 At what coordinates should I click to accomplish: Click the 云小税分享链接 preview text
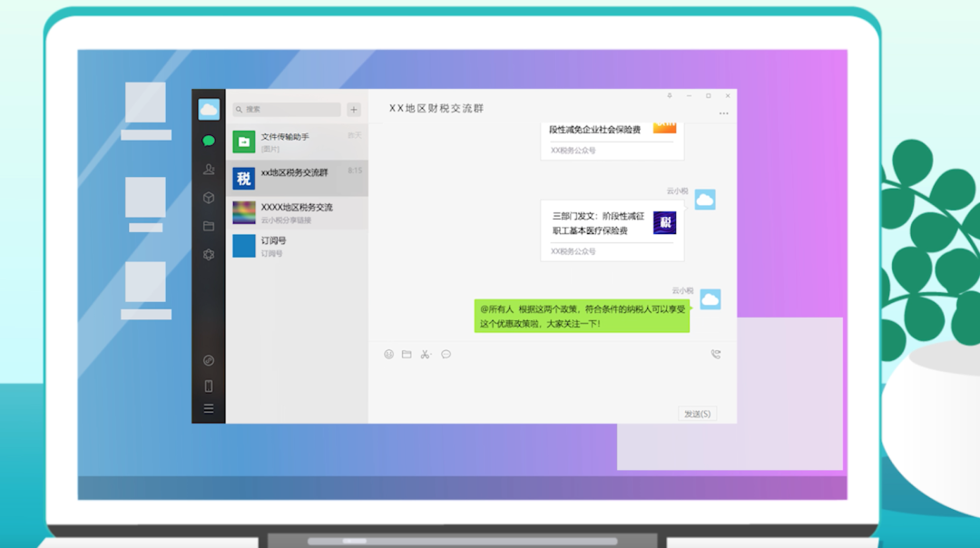coord(286,220)
